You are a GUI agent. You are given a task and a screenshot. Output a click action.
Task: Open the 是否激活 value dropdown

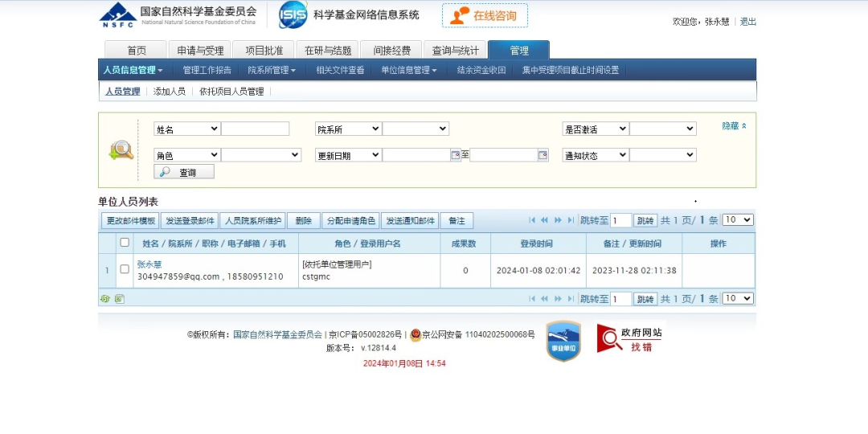coord(662,129)
